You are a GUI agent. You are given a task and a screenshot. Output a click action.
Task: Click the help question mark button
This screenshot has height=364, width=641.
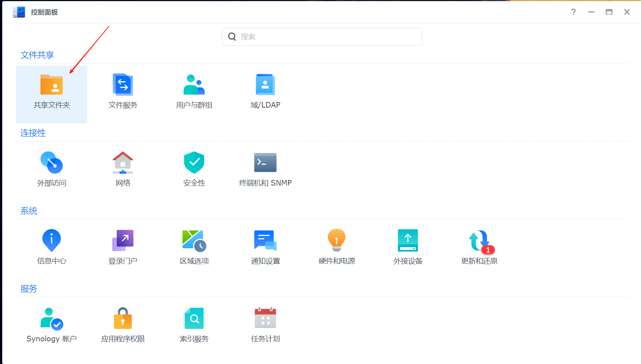573,12
